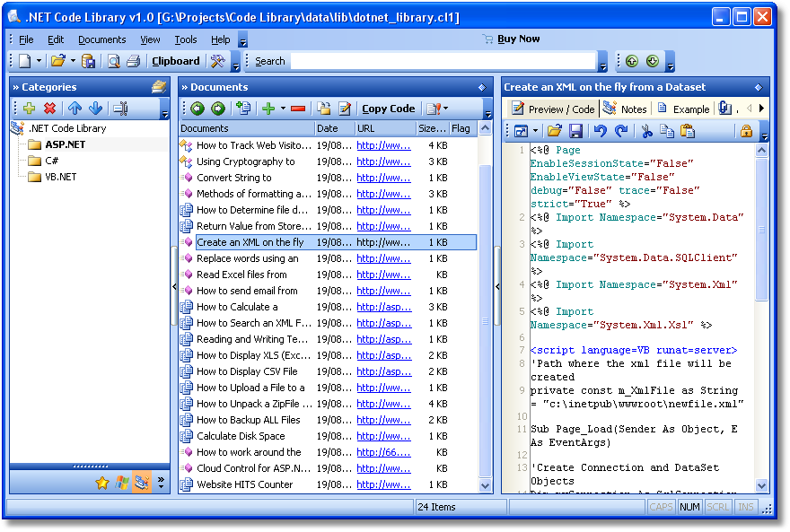Click the New document icon in main toolbar

[x=25, y=61]
